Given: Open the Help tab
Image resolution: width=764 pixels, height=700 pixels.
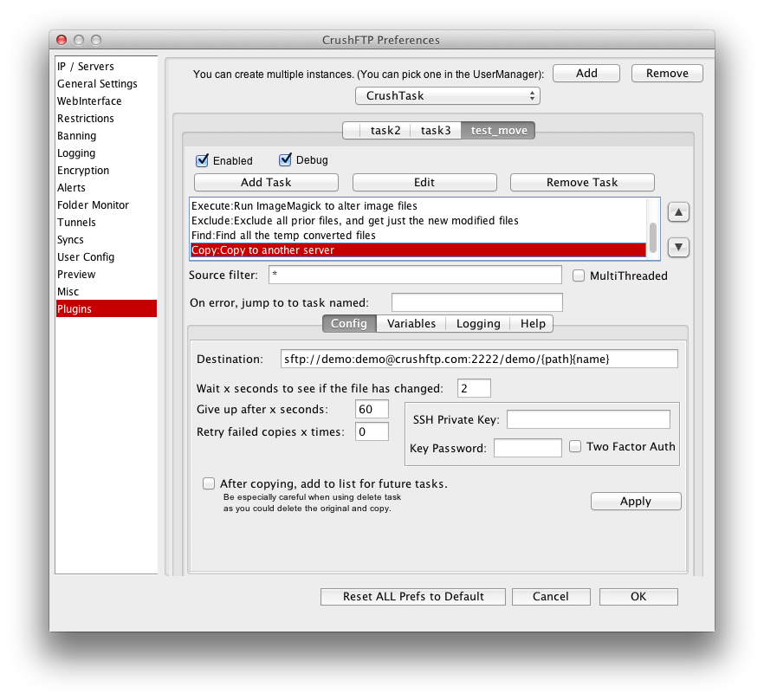Looking at the screenshot, I should (x=533, y=324).
